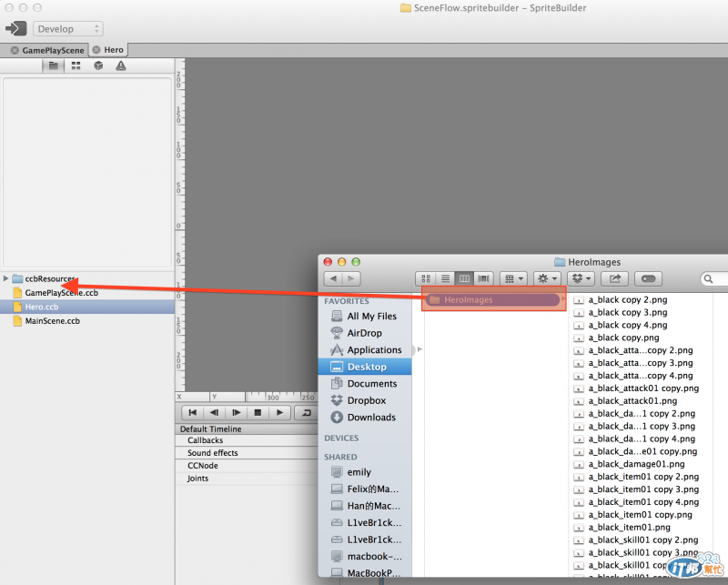Open Documents in Finder sidebar
This screenshot has height=585, width=728.
[365, 384]
